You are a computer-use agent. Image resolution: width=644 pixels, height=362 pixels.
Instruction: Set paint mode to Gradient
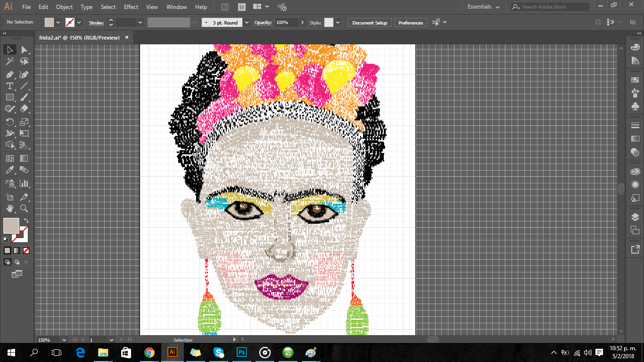pyautogui.click(x=17, y=250)
